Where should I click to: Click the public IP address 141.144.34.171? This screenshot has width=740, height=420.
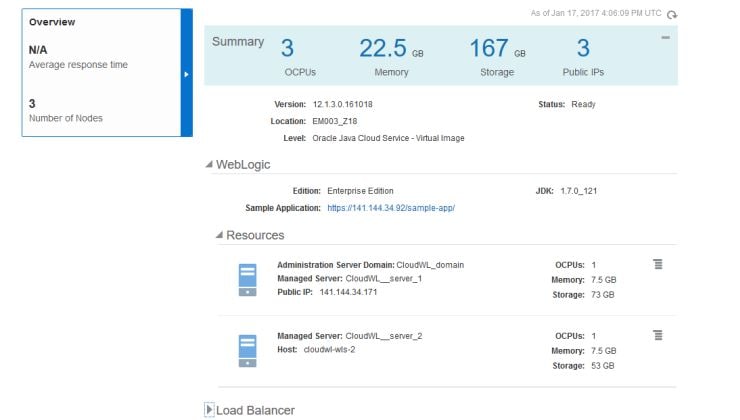pos(348,292)
